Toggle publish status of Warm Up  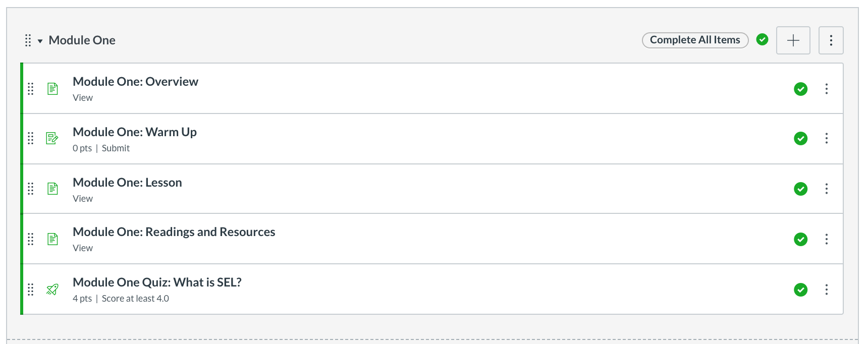tap(800, 138)
